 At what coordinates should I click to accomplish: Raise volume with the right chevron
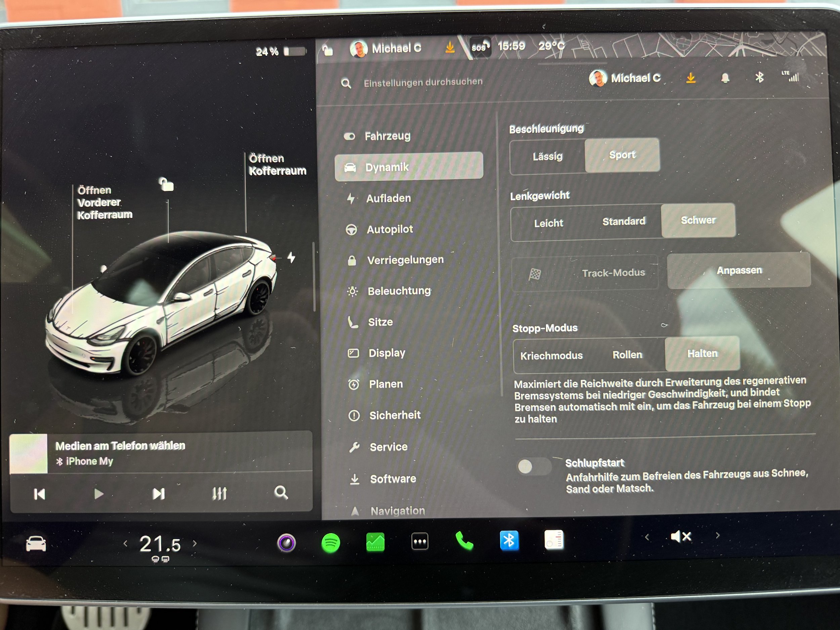click(x=717, y=536)
